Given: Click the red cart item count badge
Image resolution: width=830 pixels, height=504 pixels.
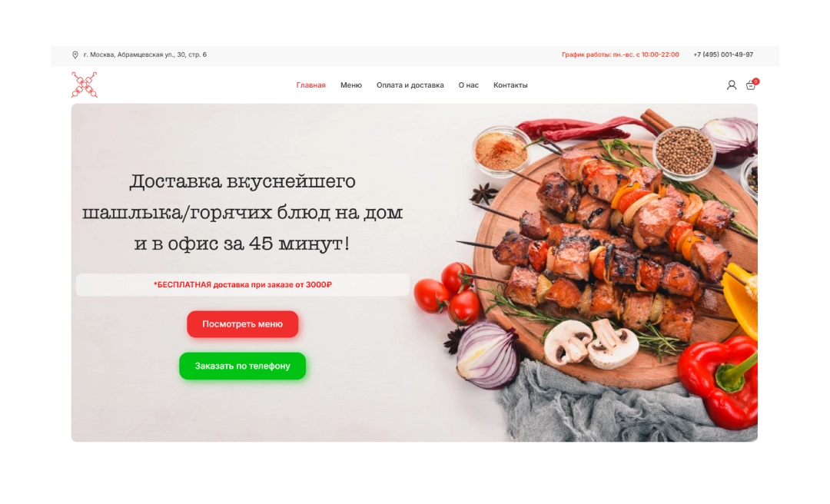Looking at the screenshot, I should [756, 81].
